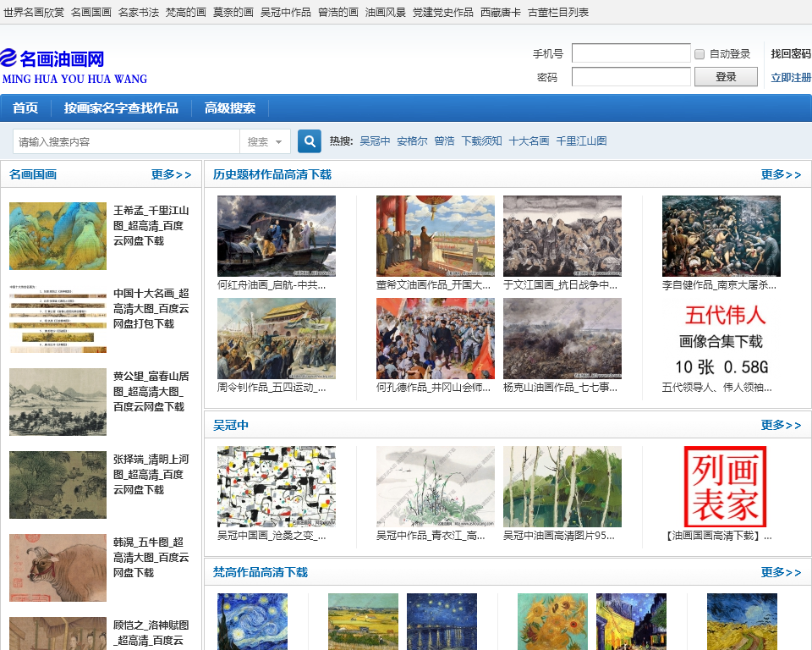Screen dimensions: 812x650
Task: Open 世界名画欣赏 in the top bar
Action: click(34, 13)
